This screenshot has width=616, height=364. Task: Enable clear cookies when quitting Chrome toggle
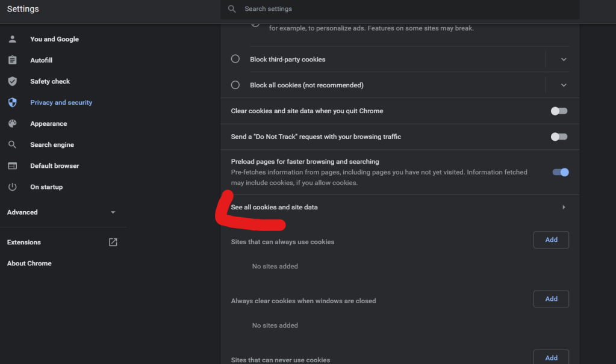559,111
